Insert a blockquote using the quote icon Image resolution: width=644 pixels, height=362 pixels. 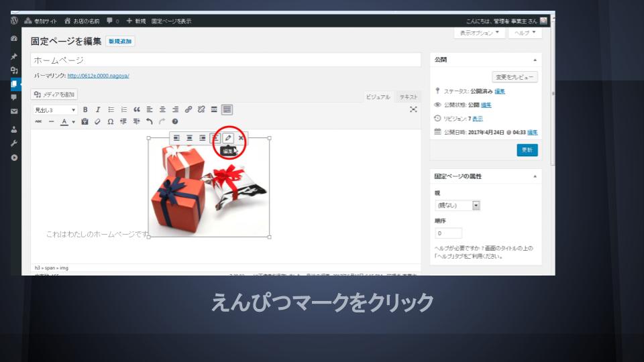pyautogui.click(x=137, y=109)
